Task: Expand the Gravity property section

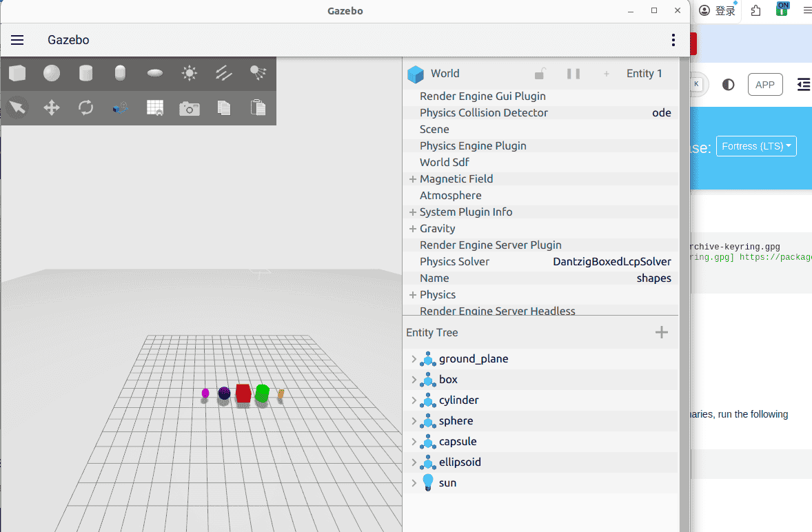Action: 412,228
